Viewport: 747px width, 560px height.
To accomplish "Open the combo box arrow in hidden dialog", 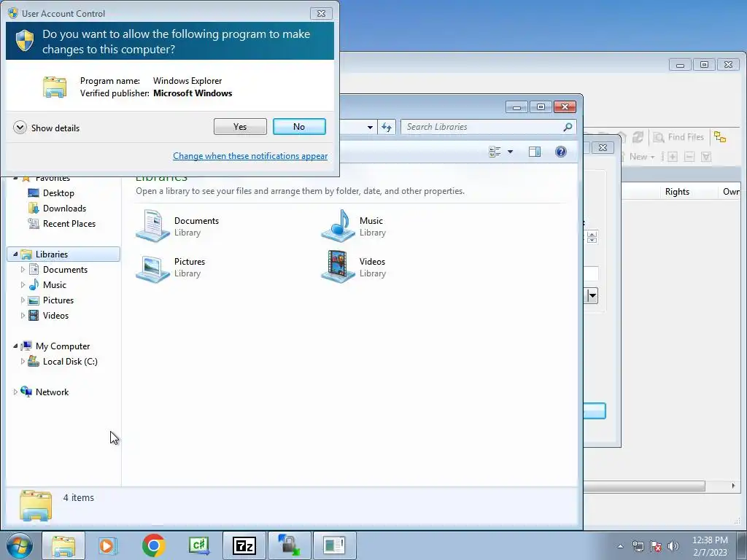I will (x=592, y=296).
